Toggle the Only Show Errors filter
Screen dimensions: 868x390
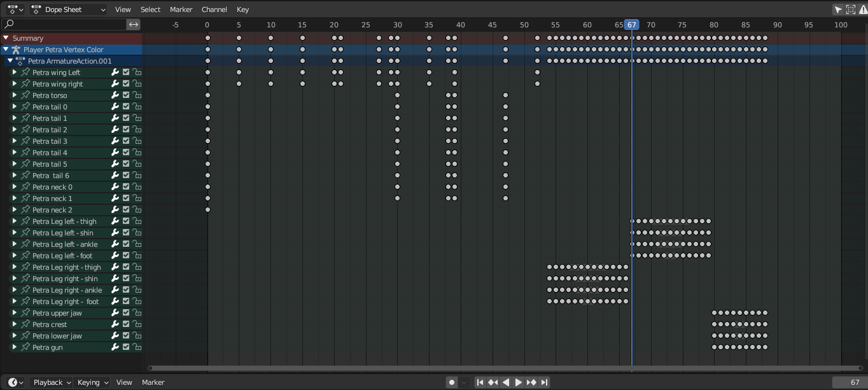(862, 10)
